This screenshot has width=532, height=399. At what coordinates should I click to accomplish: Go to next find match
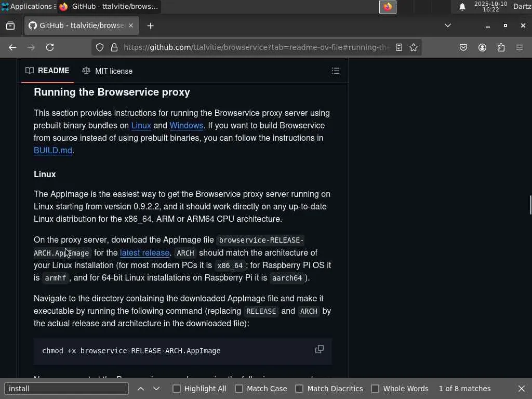click(156, 389)
